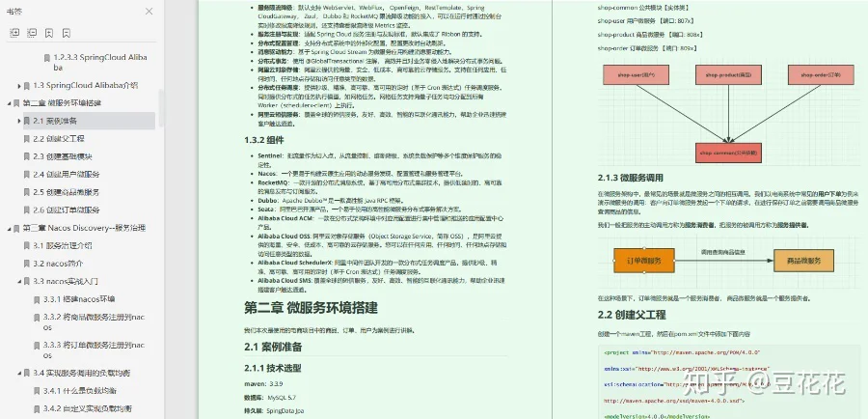
Task: Click the 2.1 案例准备 page heading
Action: click(x=273, y=348)
